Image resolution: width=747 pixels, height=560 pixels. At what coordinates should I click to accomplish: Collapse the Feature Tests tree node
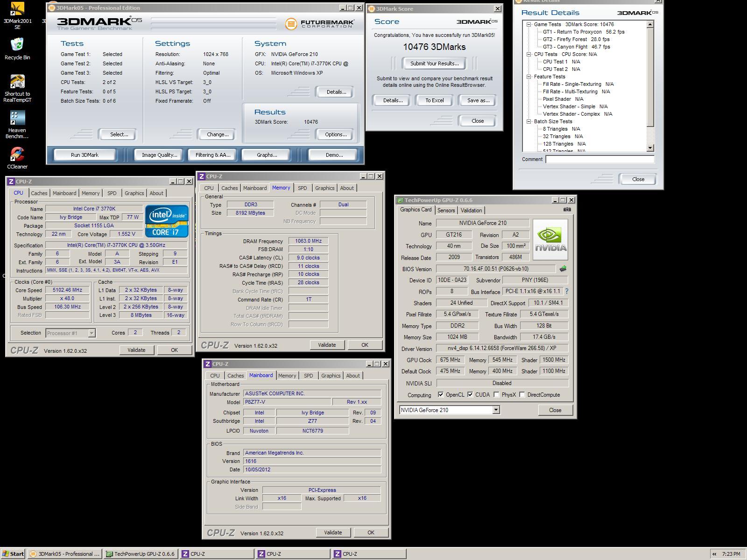(529, 77)
